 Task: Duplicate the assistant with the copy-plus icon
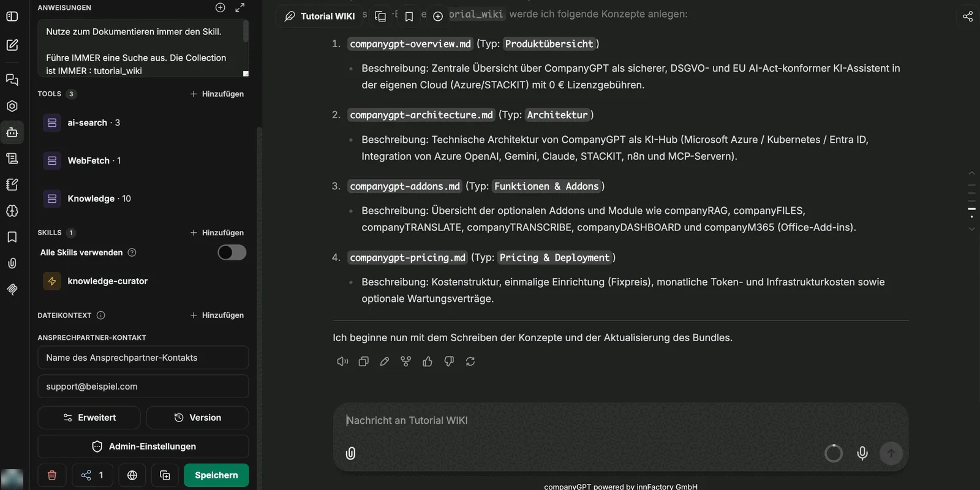165,475
